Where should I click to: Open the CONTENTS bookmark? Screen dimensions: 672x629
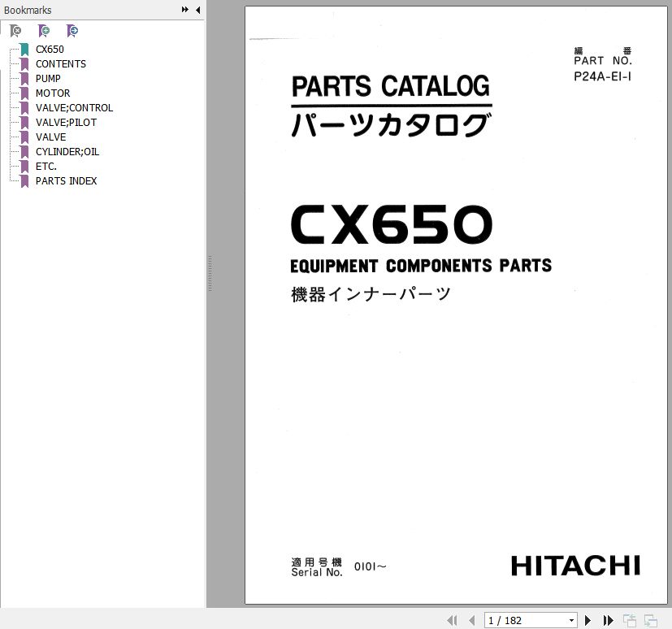point(61,64)
